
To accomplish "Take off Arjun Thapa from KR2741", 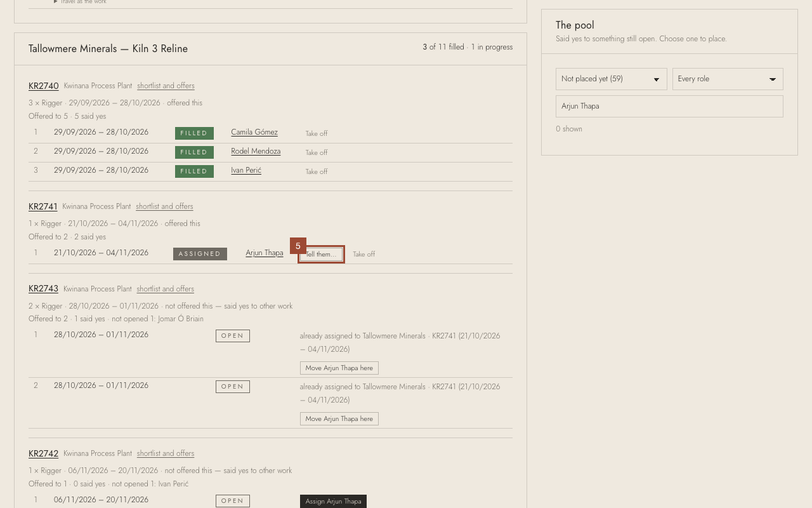I will click(364, 254).
